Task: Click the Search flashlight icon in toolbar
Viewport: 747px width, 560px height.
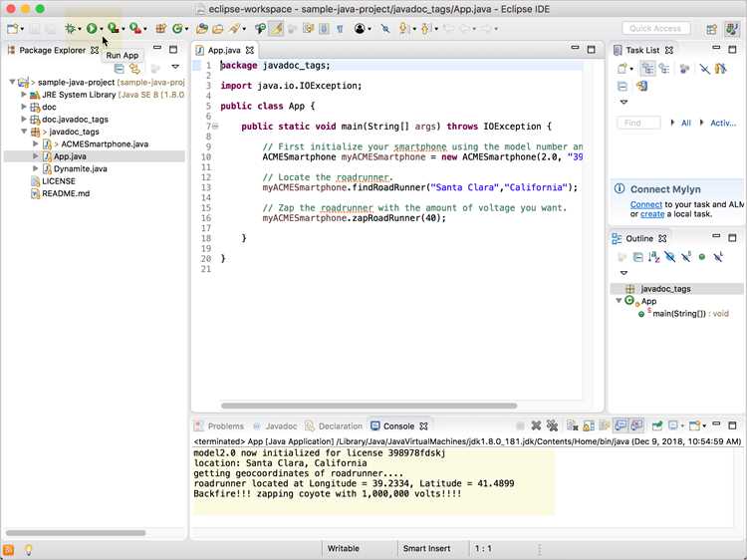Action: click(x=234, y=29)
